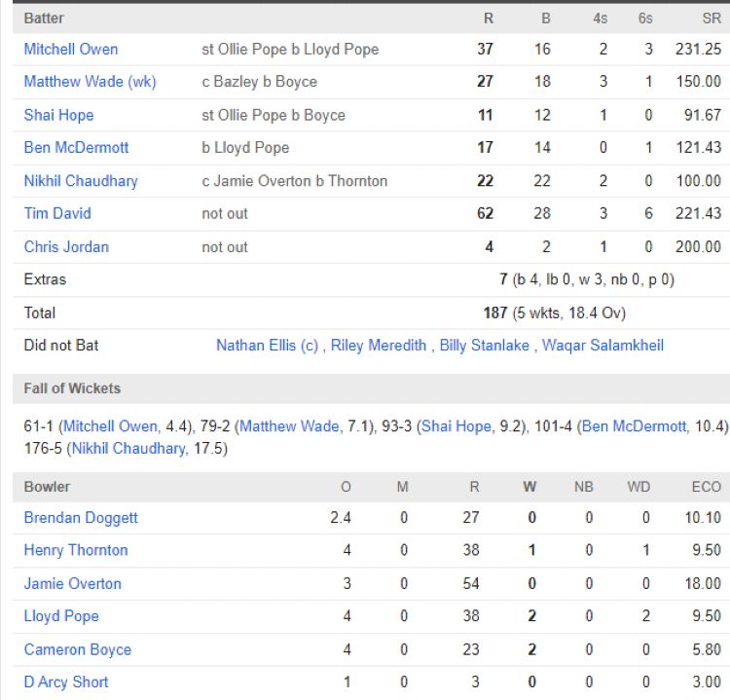The image size is (730, 700).
Task: Select bowler Lloyd Pope in bowling table
Action: click(61, 616)
